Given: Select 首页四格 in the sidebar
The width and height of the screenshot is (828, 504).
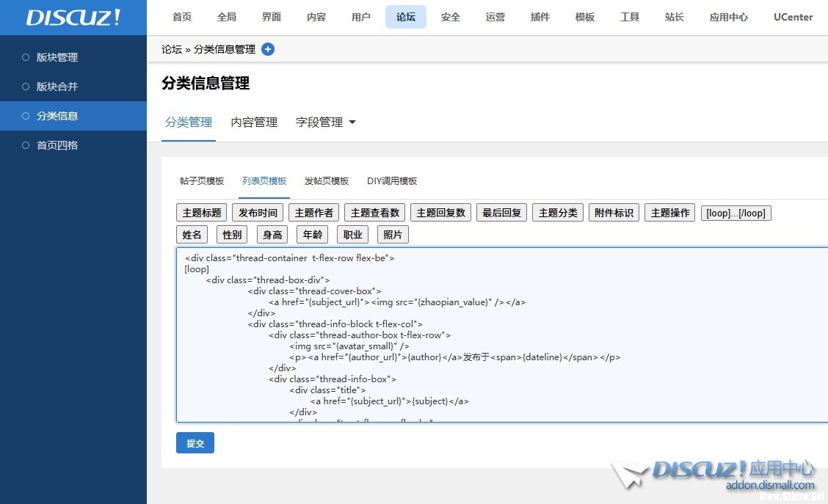Looking at the screenshot, I should point(57,145).
